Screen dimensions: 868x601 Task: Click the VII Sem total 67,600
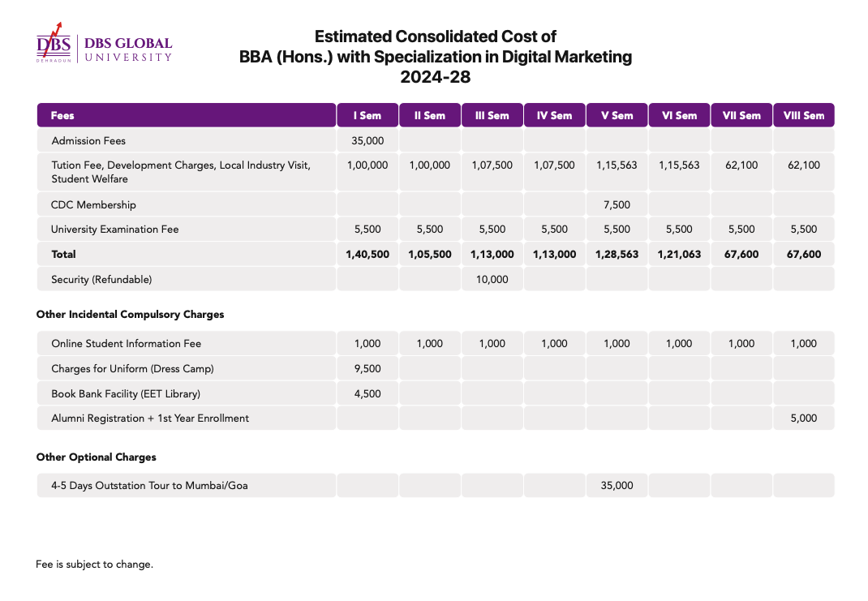(741, 254)
